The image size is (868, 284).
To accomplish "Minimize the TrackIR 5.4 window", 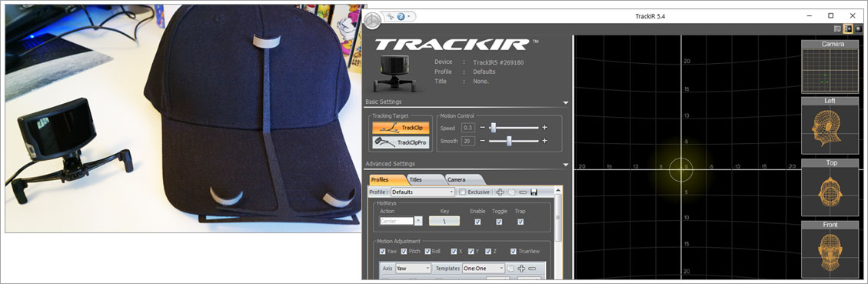I will click(809, 16).
